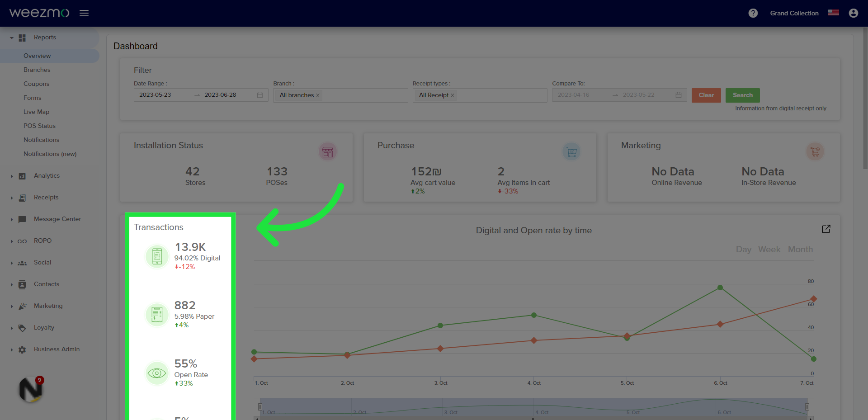Expand the ROPO section arrow
This screenshot has width=868, height=420.
click(x=12, y=241)
